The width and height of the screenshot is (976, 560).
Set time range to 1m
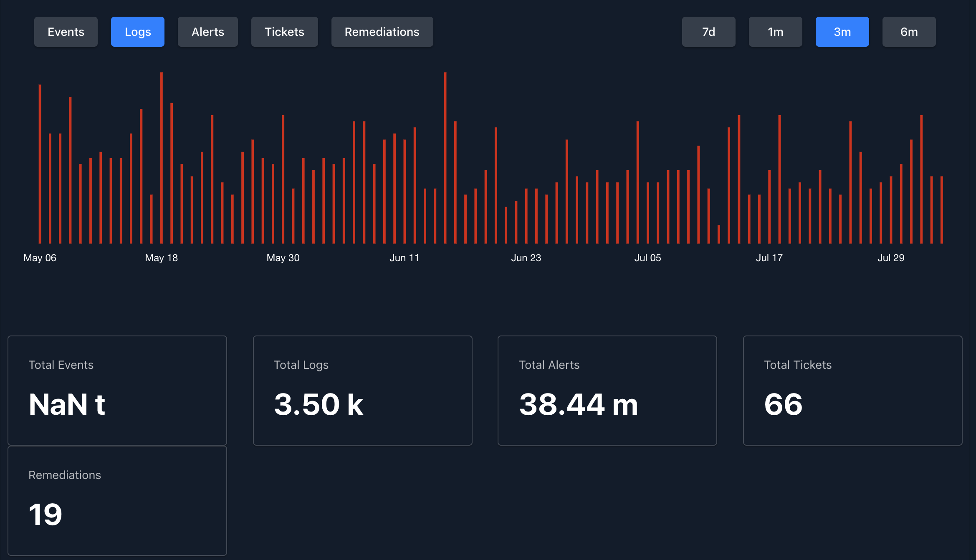tap(776, 32)
